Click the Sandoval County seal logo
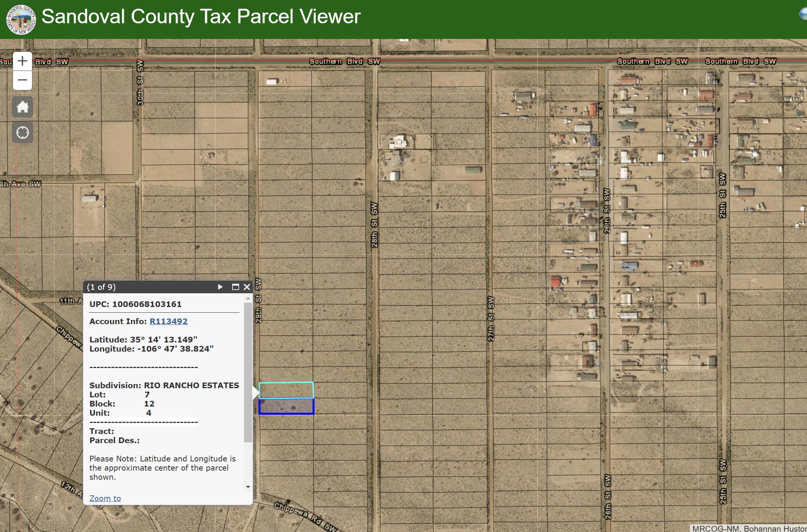The image size is (807, 532). point(21,19)
